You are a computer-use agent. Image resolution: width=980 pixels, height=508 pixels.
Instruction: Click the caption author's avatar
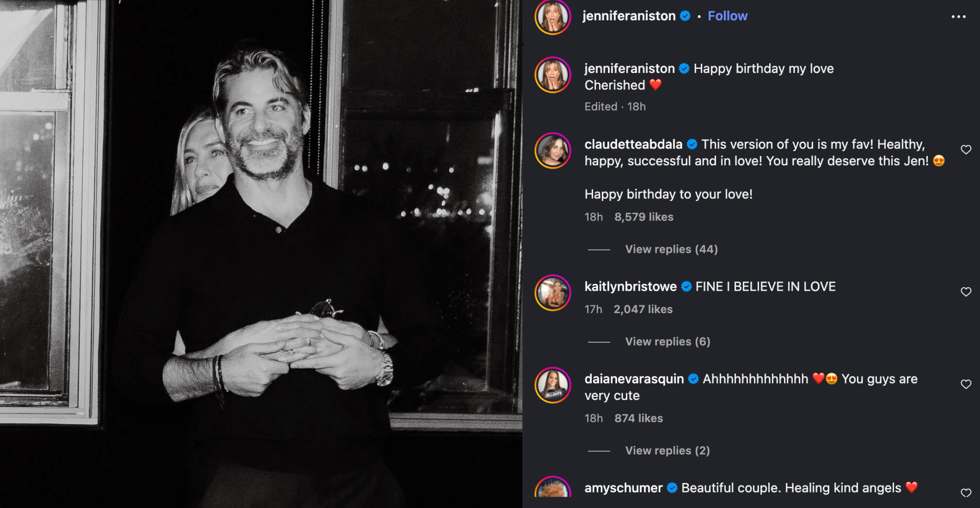(553, 75)
